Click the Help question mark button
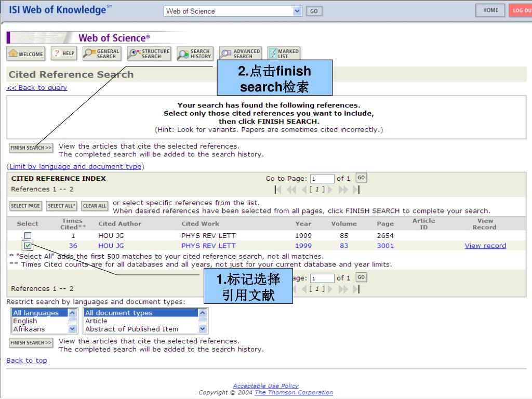The width and height of the screenshot is (532, 399). pyautogui.click(x=64, y=54)
